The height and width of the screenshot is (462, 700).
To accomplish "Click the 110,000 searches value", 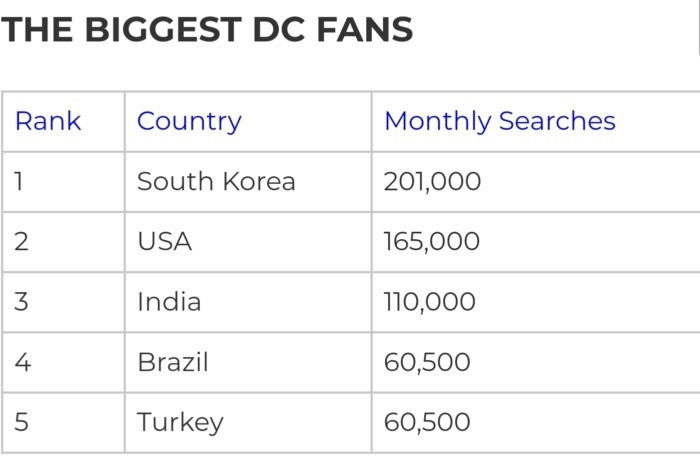I will tap(429, 302).
